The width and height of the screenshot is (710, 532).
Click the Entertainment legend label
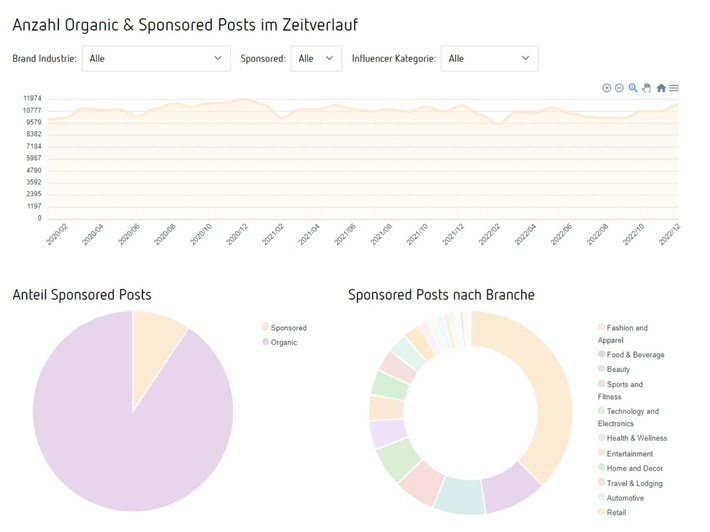tap(630, 454)
